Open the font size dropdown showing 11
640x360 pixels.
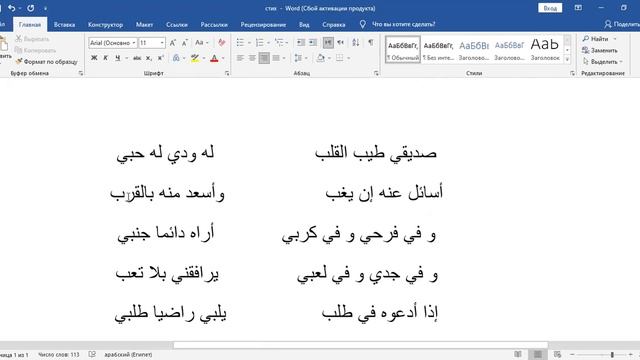point(162,43)
